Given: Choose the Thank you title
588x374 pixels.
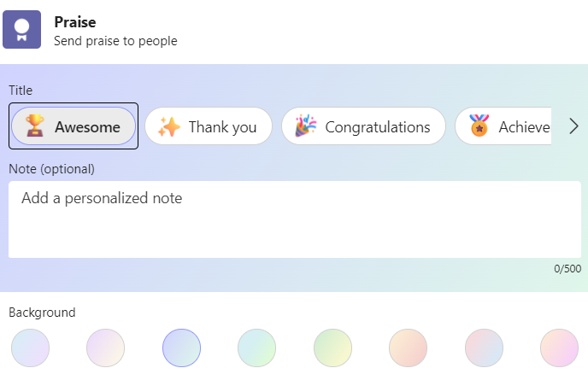Looking at the screenshot, I should point(209,126).
